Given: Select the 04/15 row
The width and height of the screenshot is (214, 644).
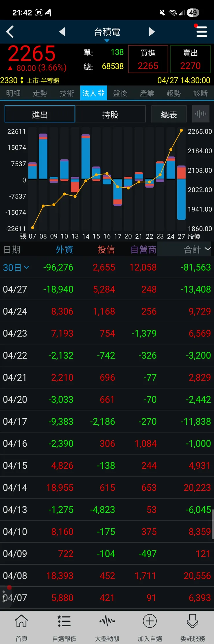Looking at the screenshot, I should coord(107,465).
